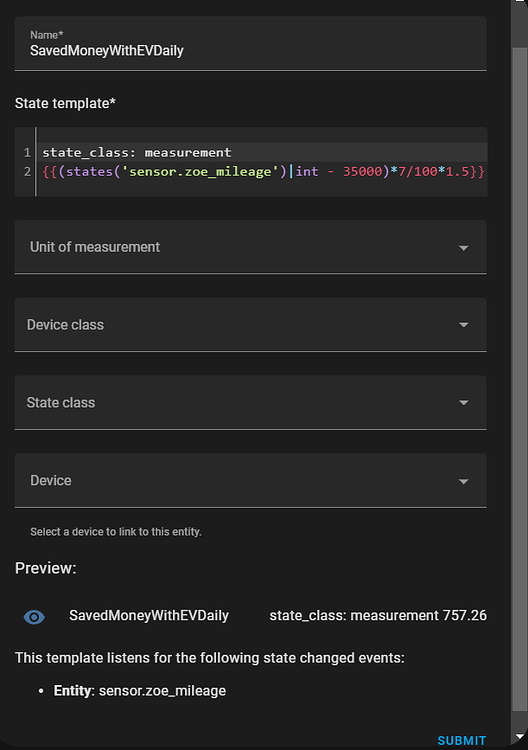The image size is (528, 750).
Task: Open the State class dropdown
Action: click(x=251, y=403)
